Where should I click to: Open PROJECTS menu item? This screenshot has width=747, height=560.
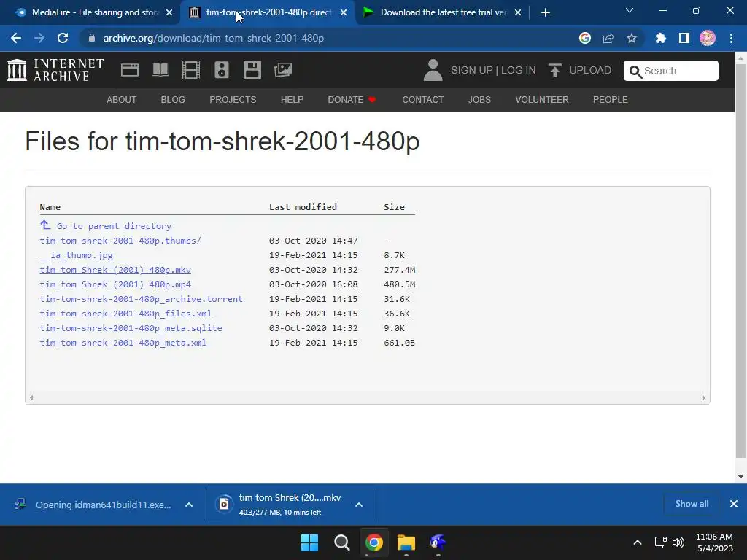233,99
